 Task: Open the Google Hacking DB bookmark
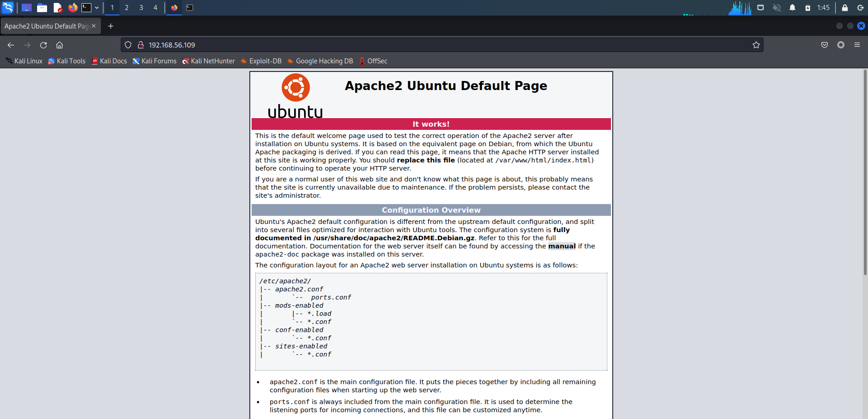[x=320, y=61]
